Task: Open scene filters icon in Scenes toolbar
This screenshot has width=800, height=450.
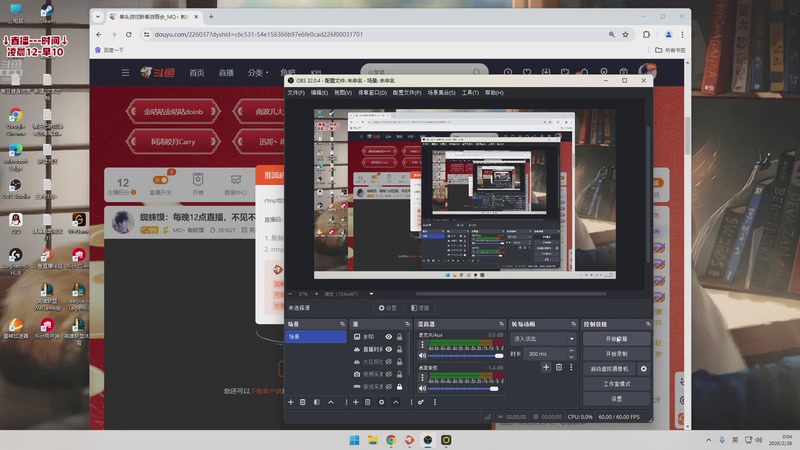Action: point(316,402)
